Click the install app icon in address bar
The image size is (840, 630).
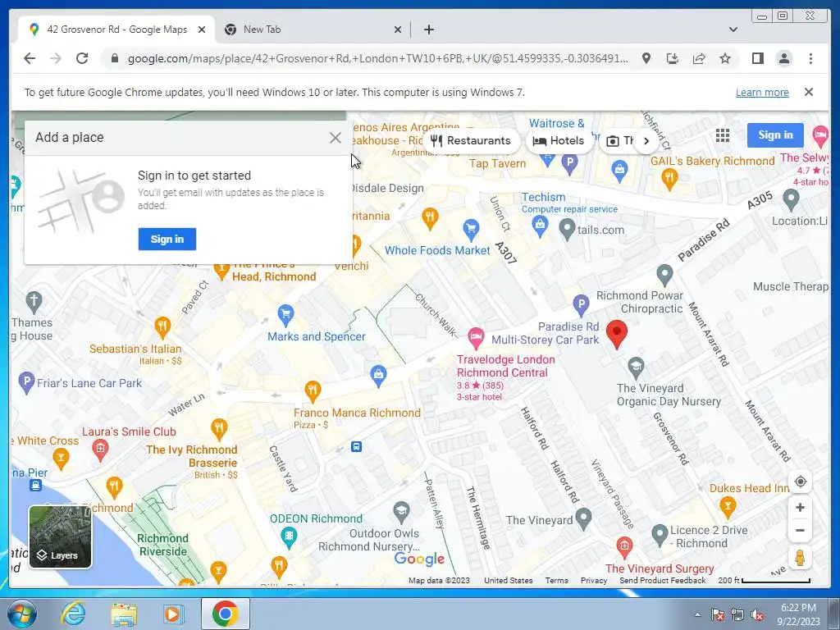point(673,58)
